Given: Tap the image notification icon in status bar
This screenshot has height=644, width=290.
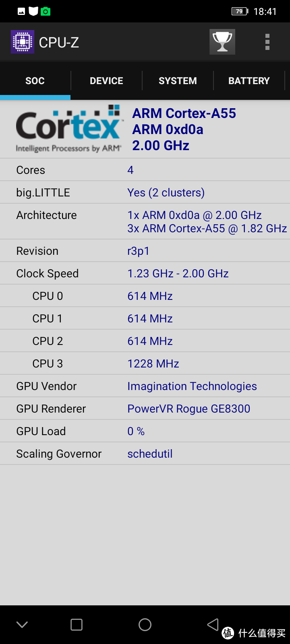Looking at the screenshot, I should [21, 11].
